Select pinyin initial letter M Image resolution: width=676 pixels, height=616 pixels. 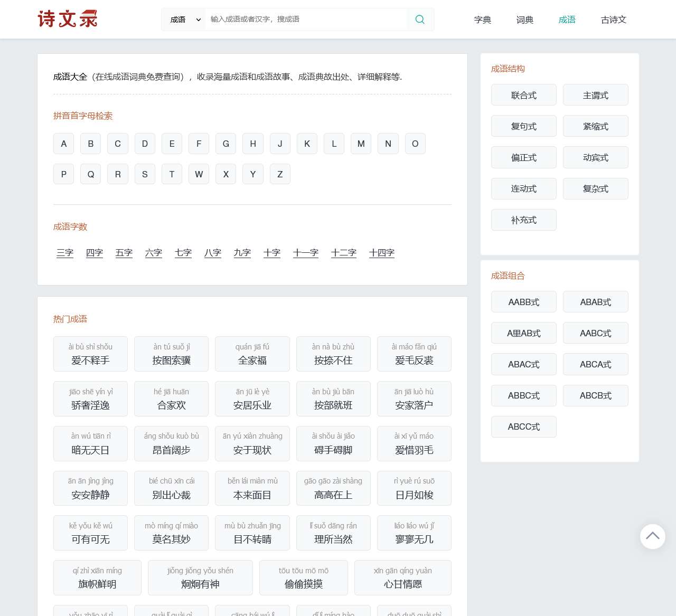(361, 144)
